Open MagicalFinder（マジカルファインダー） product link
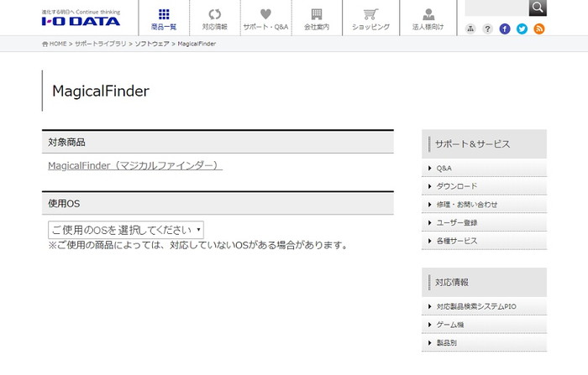This screenshot has height=375, width=588. [x=135, y=165]
